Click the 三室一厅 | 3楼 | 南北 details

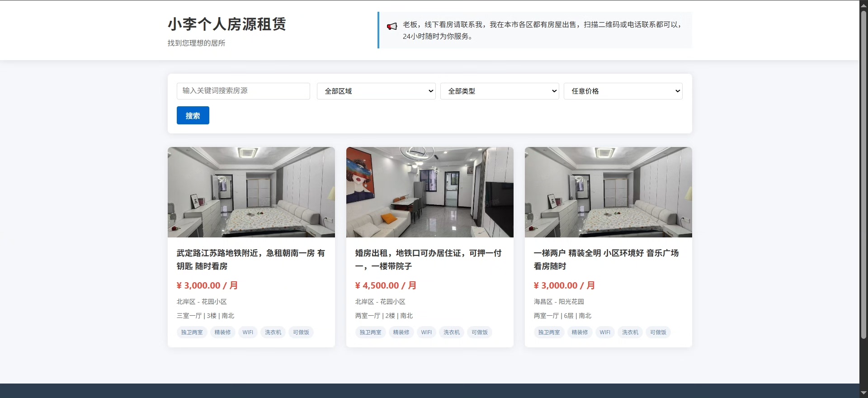point(205,316)
